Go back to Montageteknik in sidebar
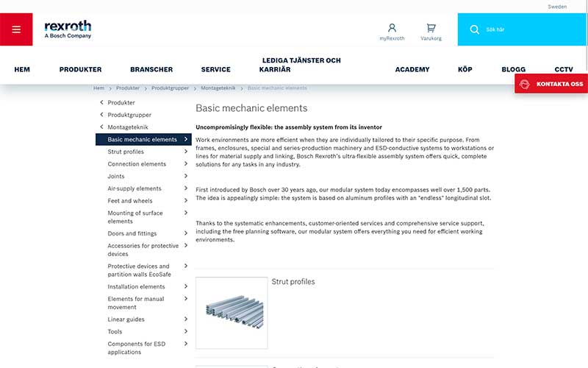The width and height of the screenshot is (588, 368). pyautogui.click(x=127, y=127)
